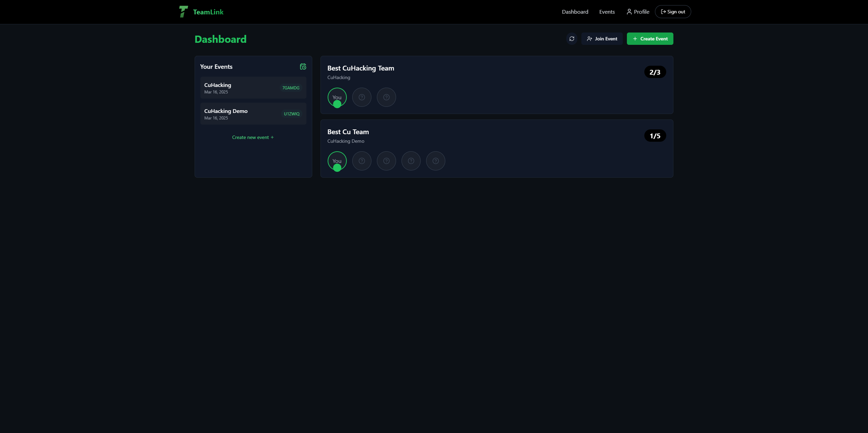
Task: Click the fourth member slot in Best Cu Team
Action: (411, 161)
